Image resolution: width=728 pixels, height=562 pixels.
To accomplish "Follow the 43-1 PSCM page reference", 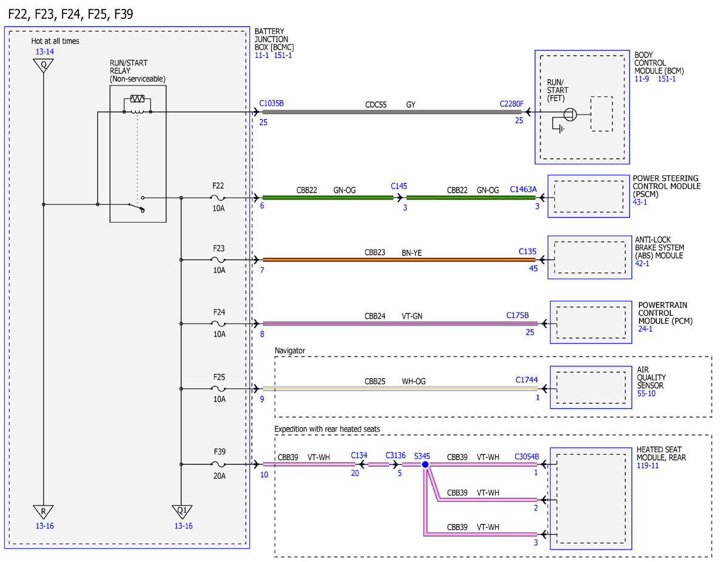I will click(x=640, y=202).
